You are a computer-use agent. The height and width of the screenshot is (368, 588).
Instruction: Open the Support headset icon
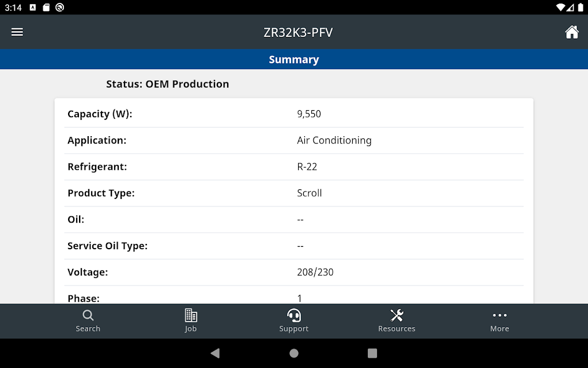pos(294,316)
